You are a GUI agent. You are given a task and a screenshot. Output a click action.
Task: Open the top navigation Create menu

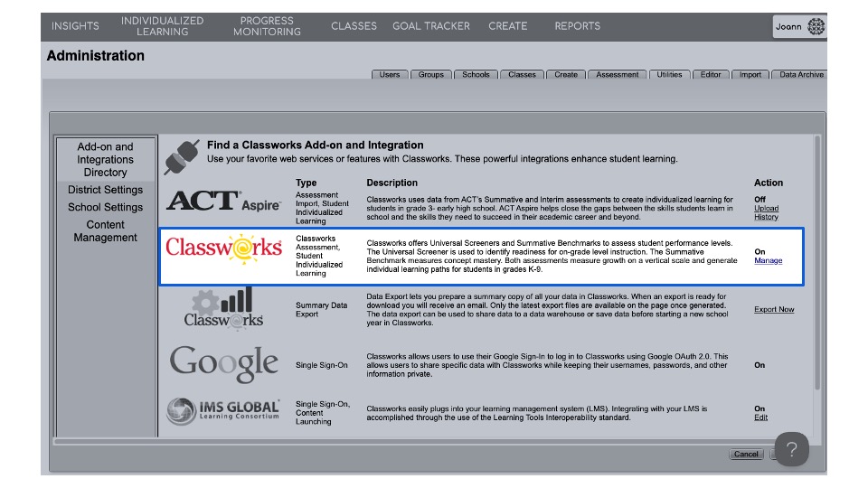click(x=507, y=26)
